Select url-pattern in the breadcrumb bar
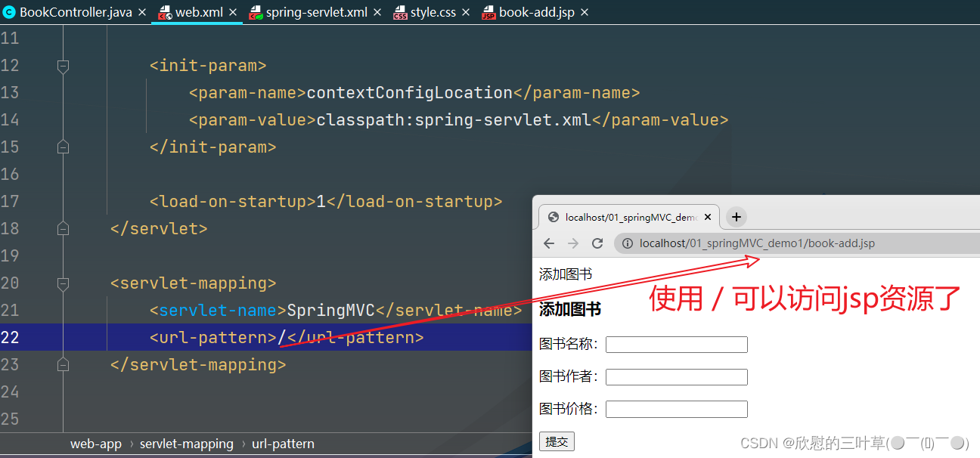Screen dimensions: 980x458 pos(283,444)
